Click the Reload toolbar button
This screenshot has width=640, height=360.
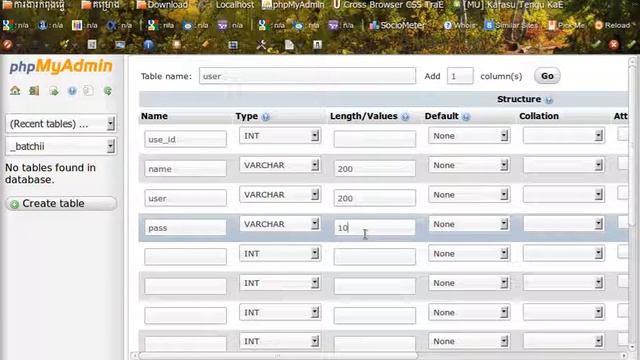[612, 25]
